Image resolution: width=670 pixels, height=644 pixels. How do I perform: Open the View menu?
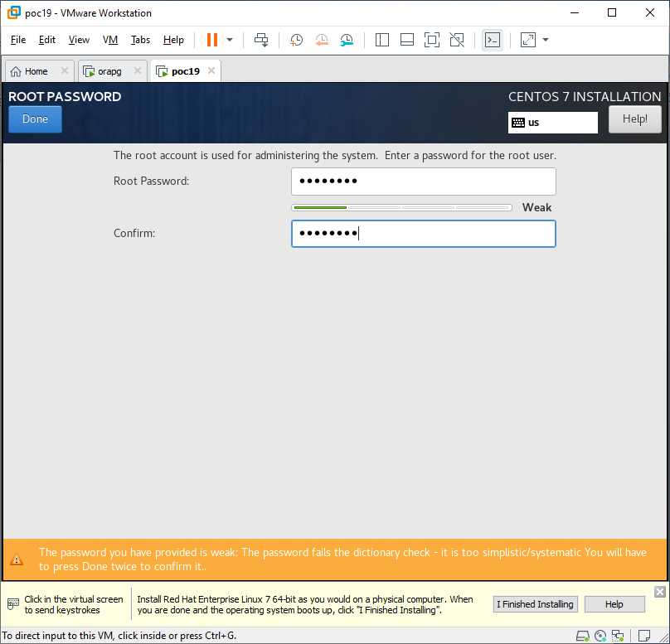tap(79, 40)
